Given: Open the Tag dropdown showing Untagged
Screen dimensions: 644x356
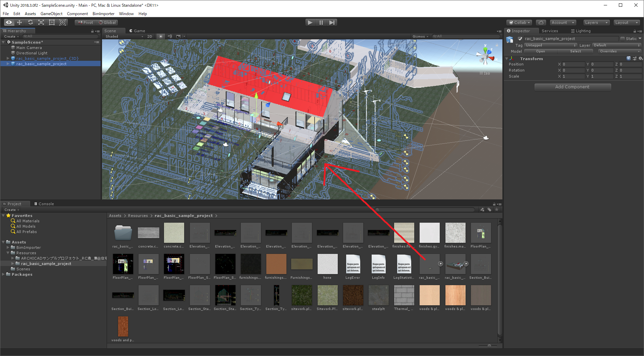Looking at the screenshot, I should (550, 45).
